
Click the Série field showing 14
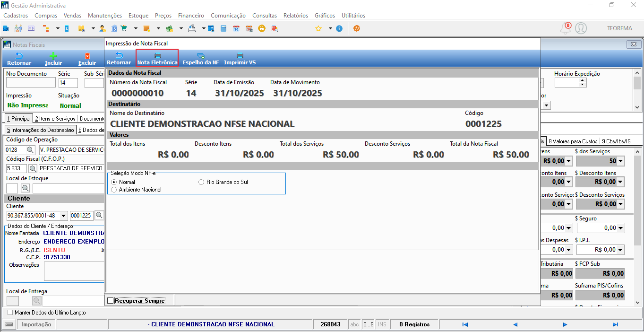pos(68,83)
